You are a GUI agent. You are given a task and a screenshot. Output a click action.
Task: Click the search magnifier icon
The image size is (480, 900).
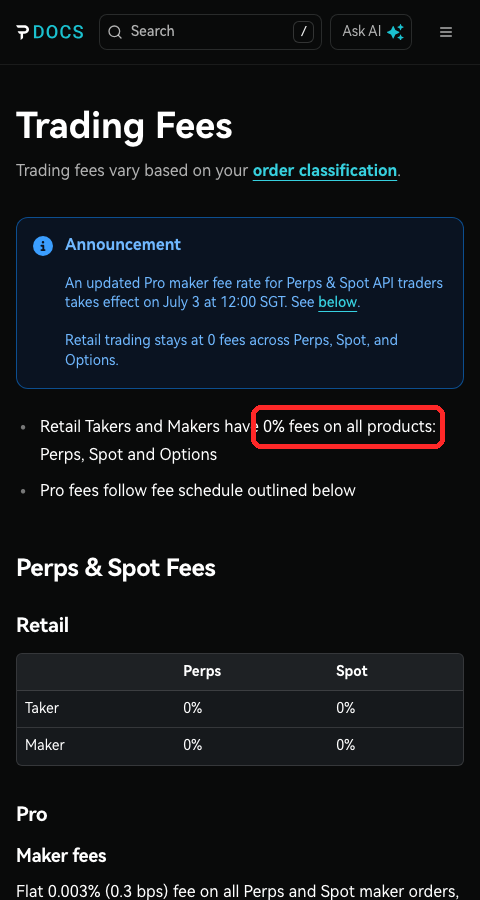115,32
